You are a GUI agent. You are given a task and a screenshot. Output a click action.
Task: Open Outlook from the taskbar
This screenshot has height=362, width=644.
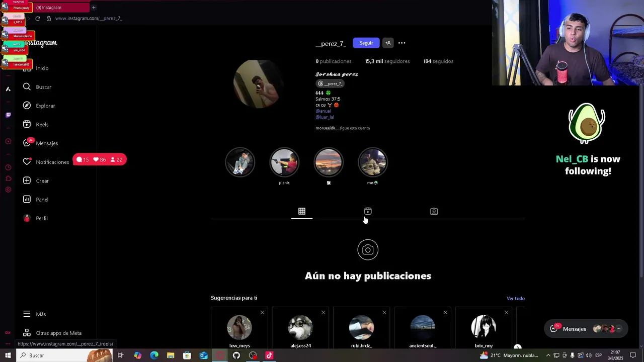pyautogui.click(x=203, y=355)
